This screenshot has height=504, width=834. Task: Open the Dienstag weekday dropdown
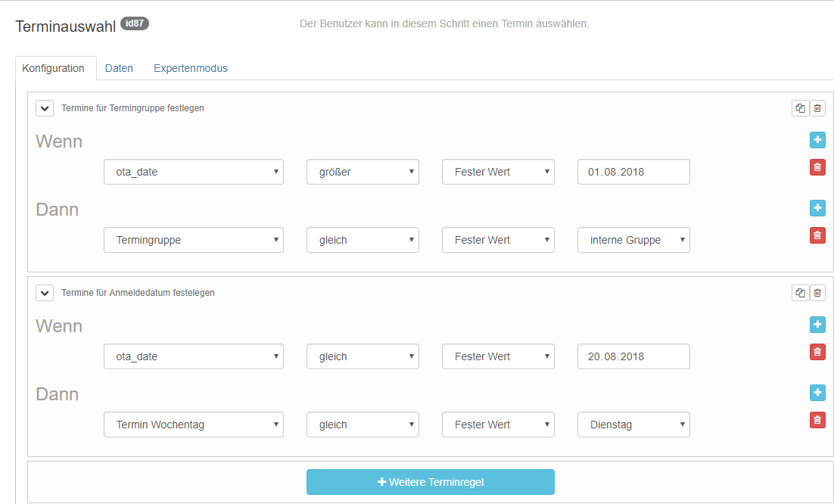(633, 425)
